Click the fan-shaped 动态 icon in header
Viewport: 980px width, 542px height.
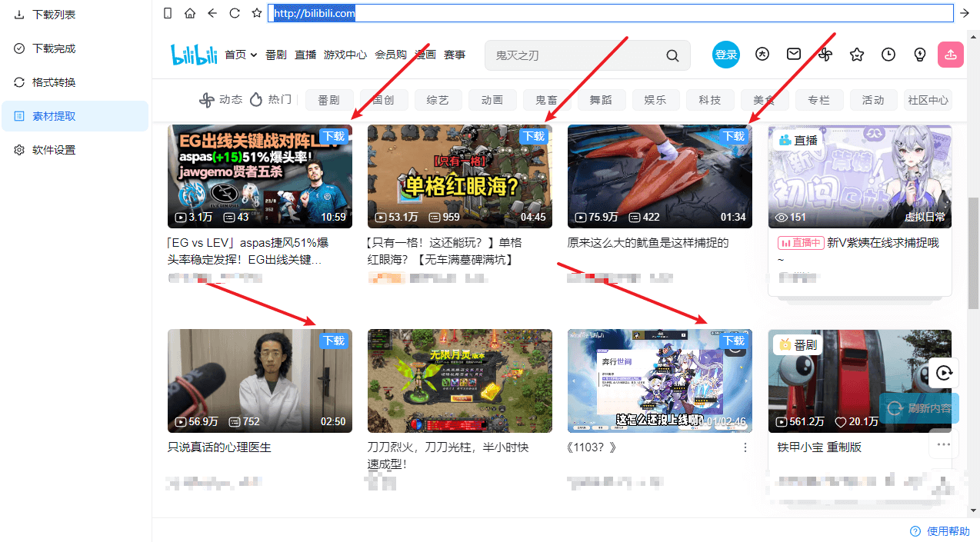[x=825, y=55]
